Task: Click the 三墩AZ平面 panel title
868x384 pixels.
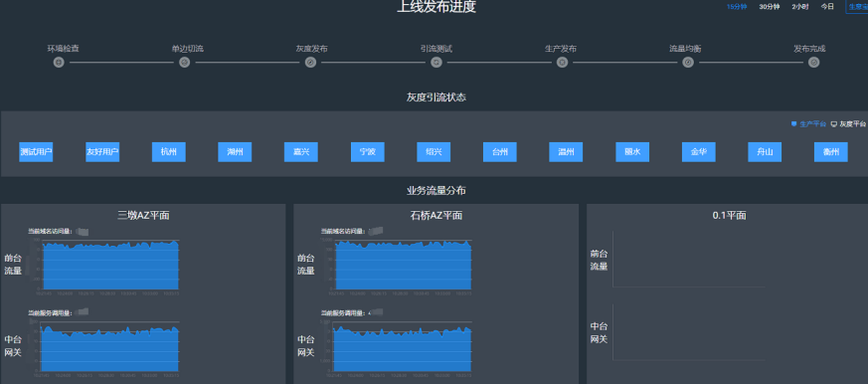Action: [143, 216]
